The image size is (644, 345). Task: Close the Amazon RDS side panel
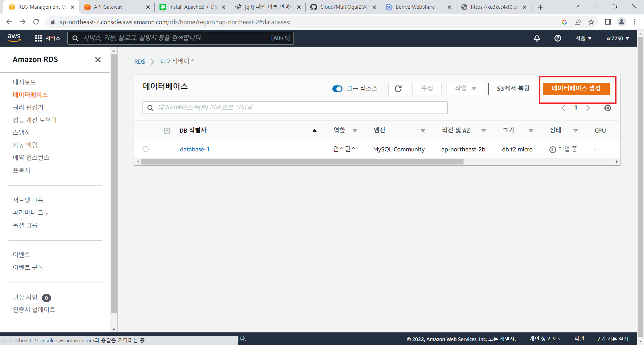[98, 60]
